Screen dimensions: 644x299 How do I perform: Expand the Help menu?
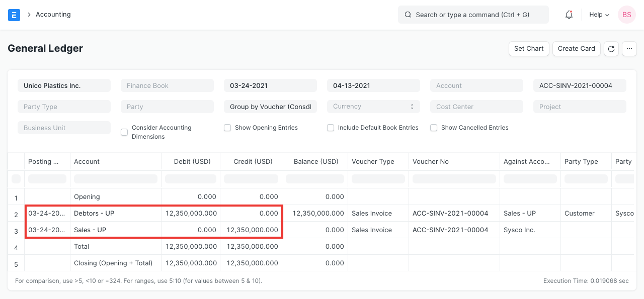tap(598, 15)
